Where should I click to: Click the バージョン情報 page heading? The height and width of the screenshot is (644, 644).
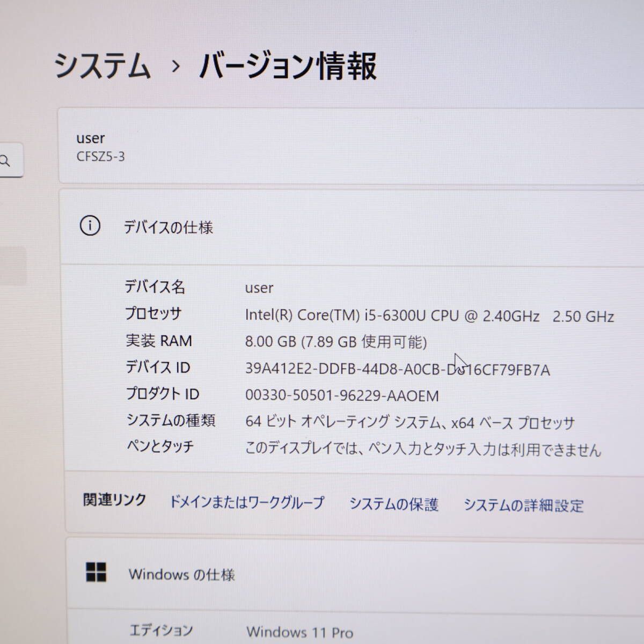[288, 66]
